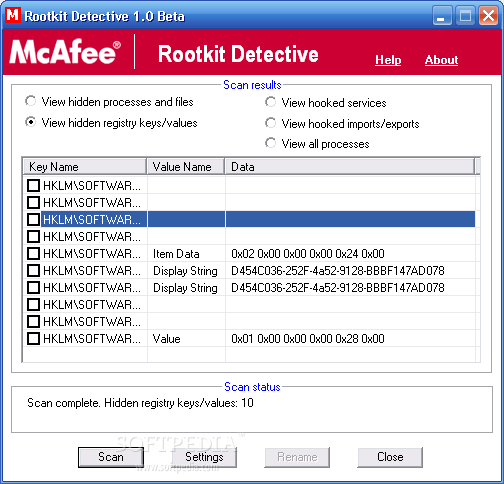Minimize the Rootkit Detective window
504x484 pixels.
click(x=442, y=16)
